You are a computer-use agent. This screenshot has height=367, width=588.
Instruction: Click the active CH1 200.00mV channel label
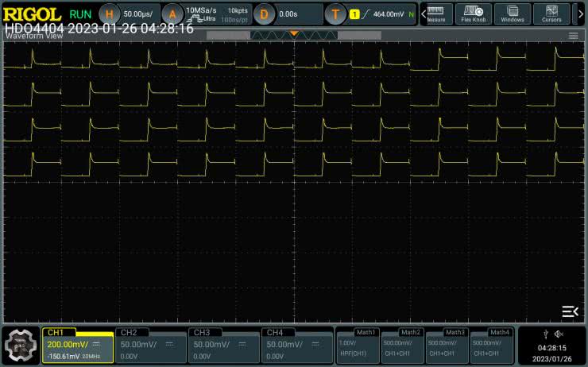pyautogui.click(x=78, y=345)
